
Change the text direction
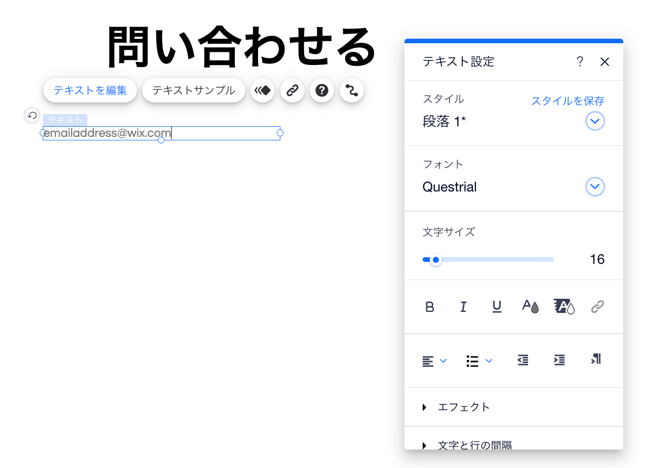[x=596, y=360]
